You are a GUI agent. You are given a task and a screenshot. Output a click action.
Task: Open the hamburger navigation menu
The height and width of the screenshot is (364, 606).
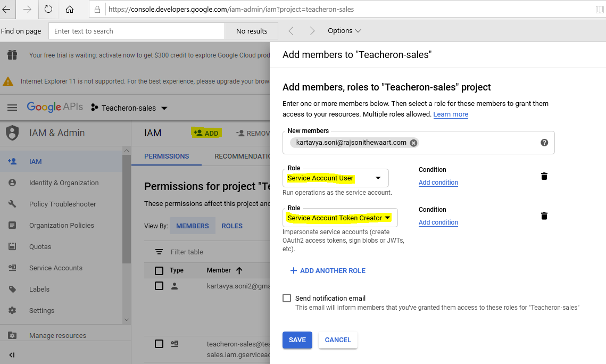click(x=12, y=108)
